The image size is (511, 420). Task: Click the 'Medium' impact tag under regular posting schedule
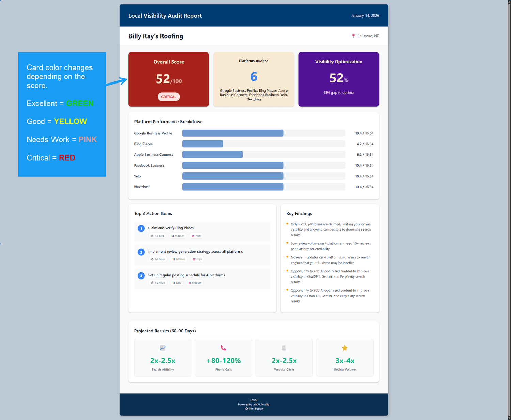point(195,283)
